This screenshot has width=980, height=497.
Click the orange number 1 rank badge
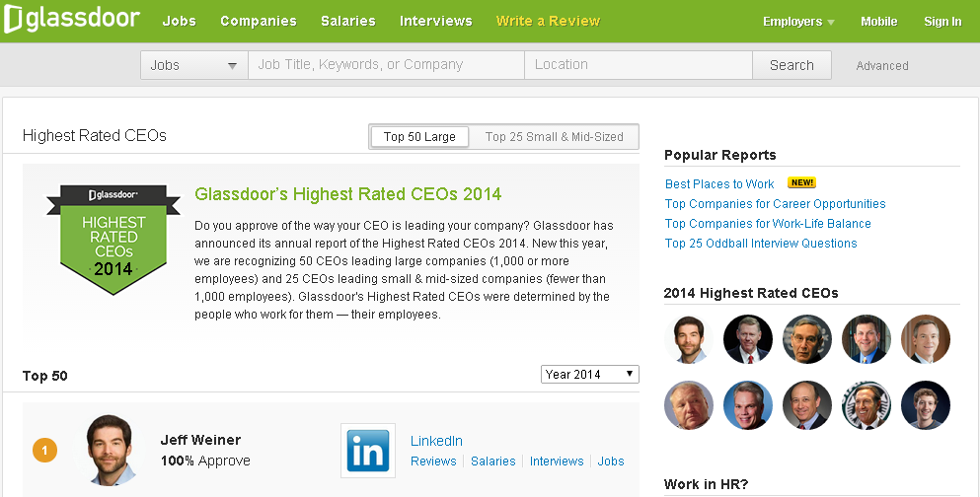click(x=44, y=451)
